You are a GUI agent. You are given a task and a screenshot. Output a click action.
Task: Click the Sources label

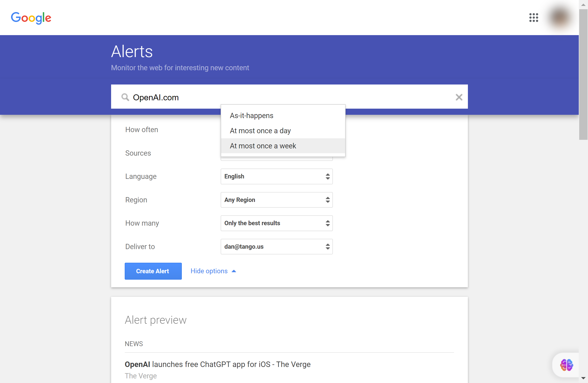point(138,153)
